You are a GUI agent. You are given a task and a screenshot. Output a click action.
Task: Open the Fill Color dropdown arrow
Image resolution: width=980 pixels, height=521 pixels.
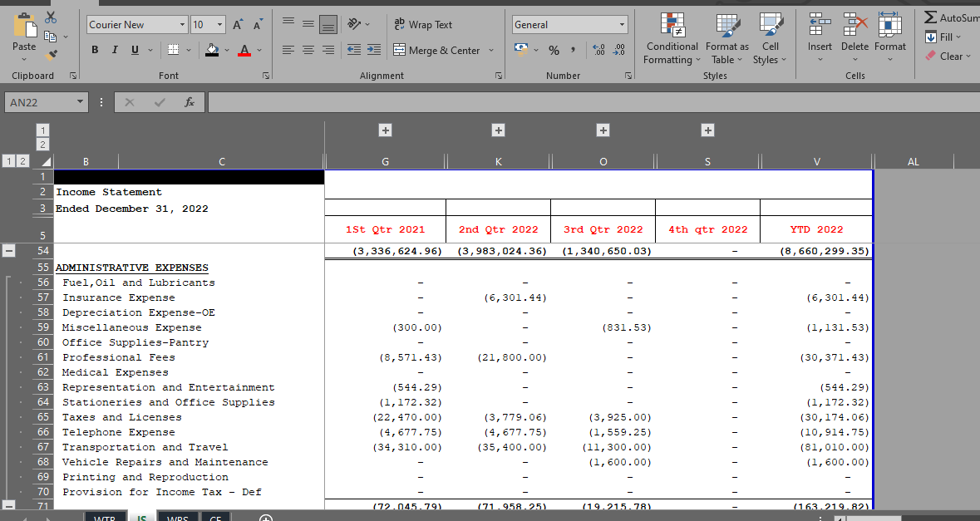226,50
